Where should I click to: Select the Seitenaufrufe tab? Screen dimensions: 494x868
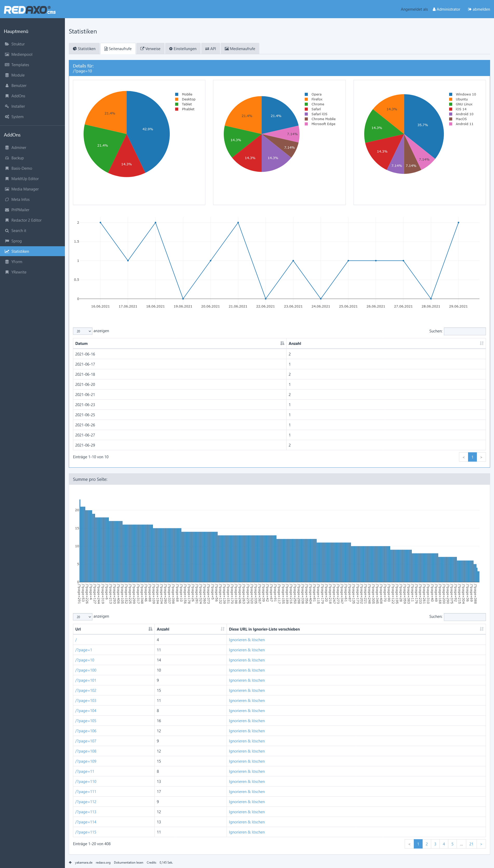[x=118, y=49]
